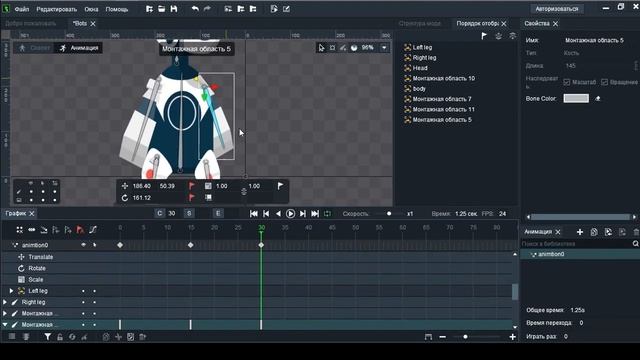Click the E button in timeline header
640x360 pixels.
(x=218, y=213)
